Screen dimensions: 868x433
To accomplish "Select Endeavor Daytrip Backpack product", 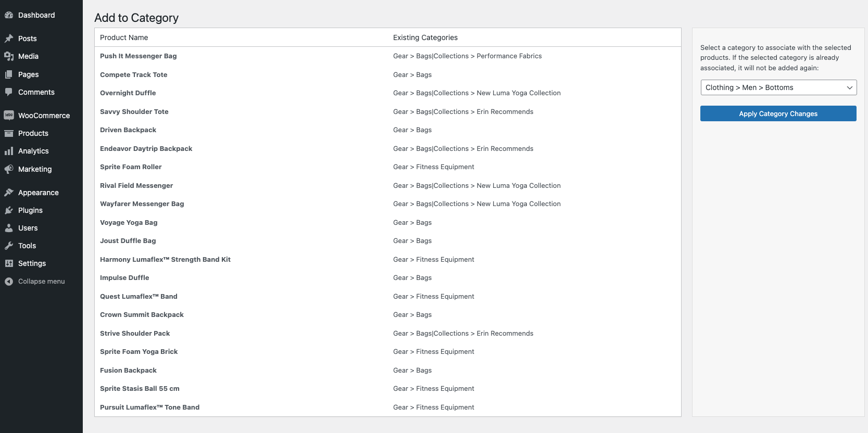I will tap(146, 149).
